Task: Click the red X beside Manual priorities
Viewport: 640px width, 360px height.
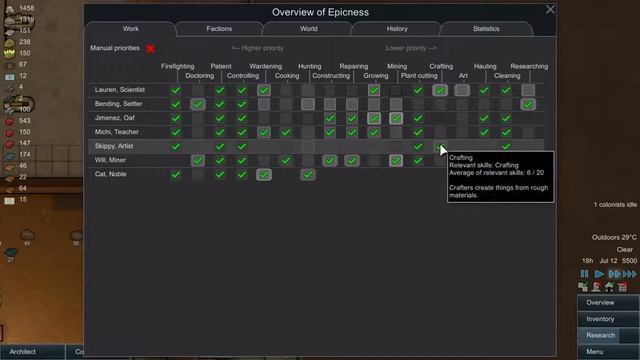Action: [150, 49]
